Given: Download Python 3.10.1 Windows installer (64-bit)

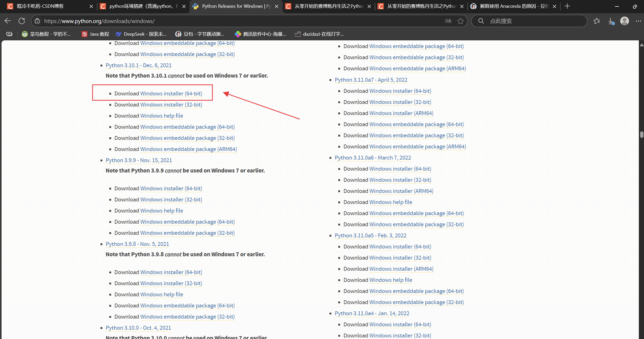Looking at the screenshot, I should (171, 94).
